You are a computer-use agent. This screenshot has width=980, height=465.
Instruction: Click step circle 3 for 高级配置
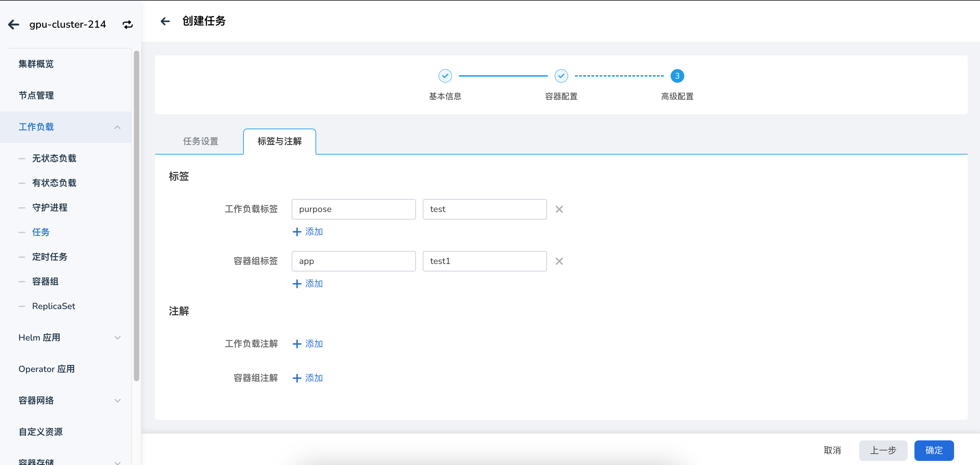677,76
